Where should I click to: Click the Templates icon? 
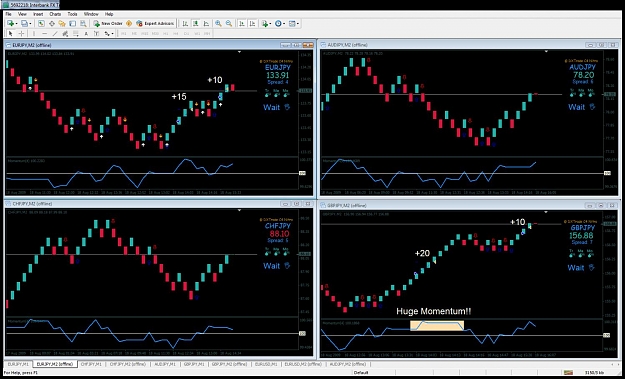pos(292,24)
